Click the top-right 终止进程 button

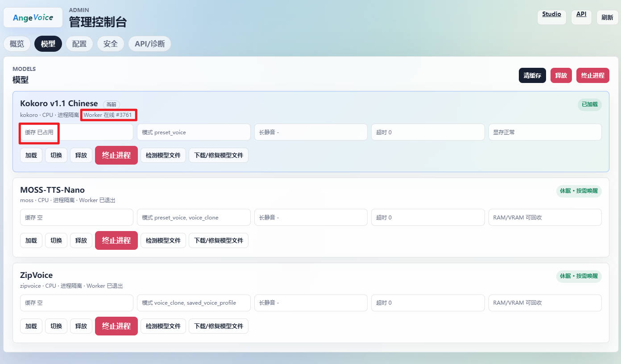coord(593,75)
